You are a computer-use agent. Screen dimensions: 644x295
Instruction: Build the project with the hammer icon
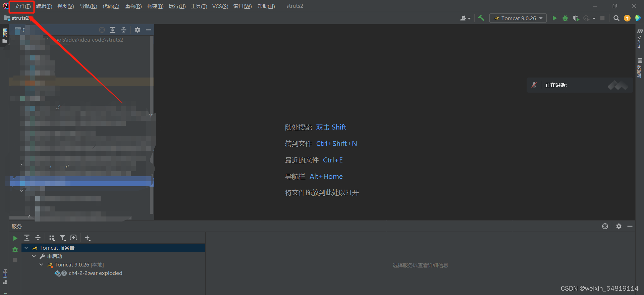click(x=481, y=18)
